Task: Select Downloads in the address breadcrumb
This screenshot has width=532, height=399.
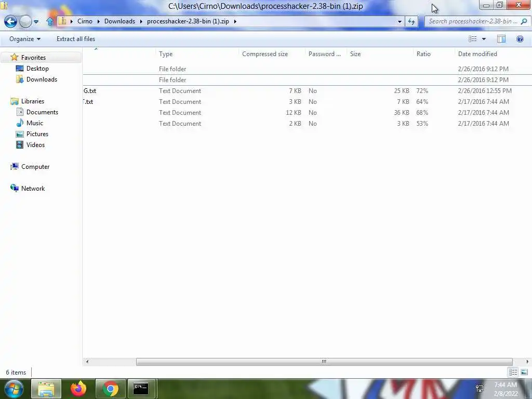Action: (x=120, y=21)
